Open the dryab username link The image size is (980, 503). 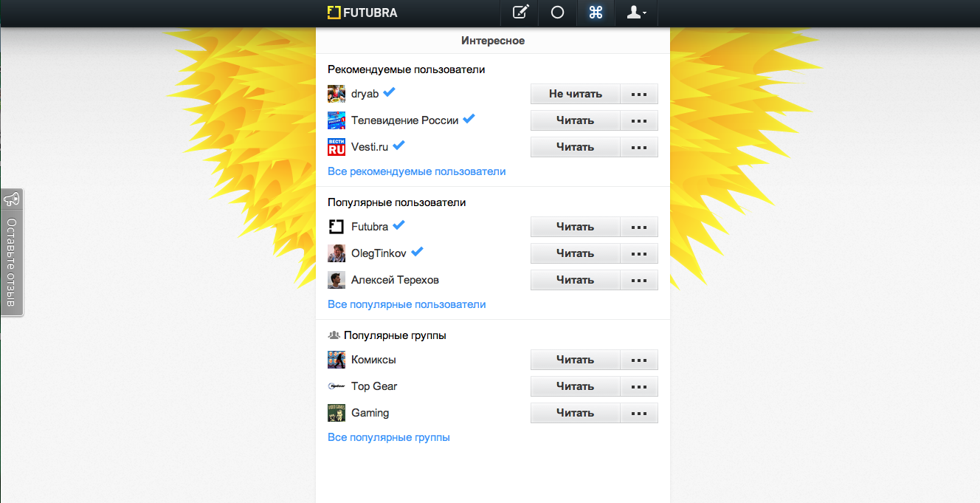coord(365,94)
